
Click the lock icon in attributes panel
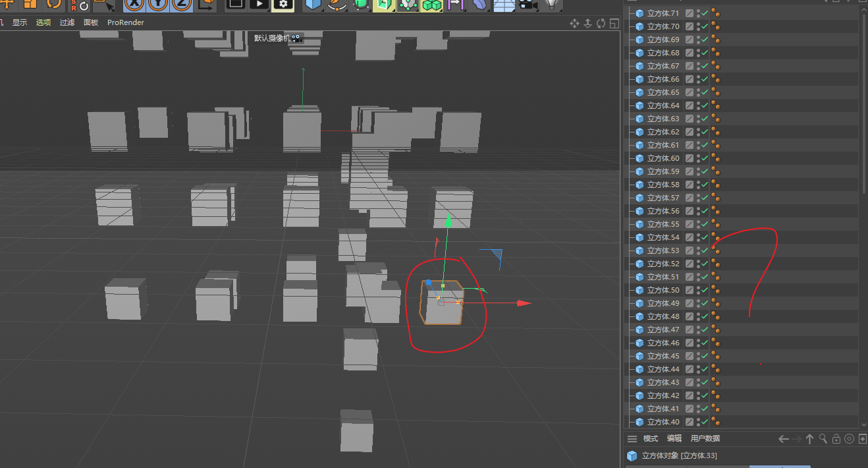click(836, 439)
